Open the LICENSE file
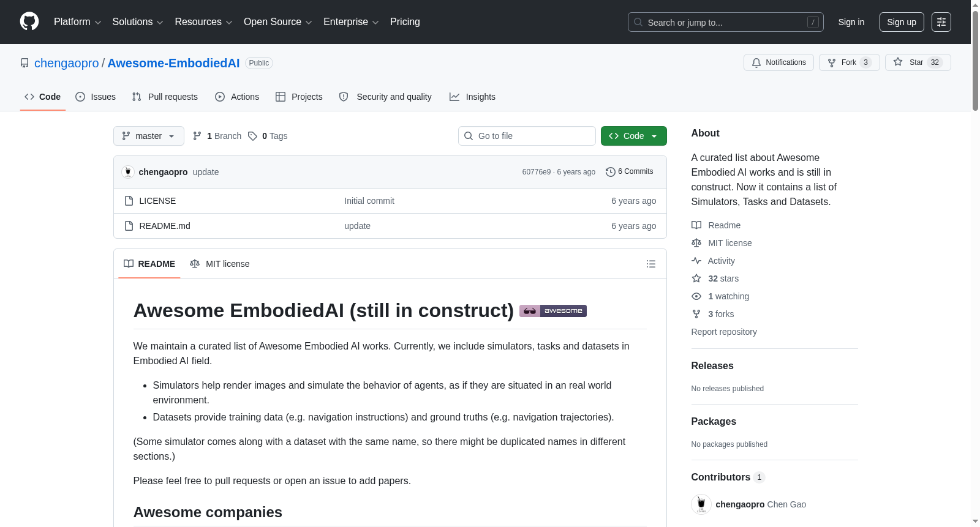This screenshot has height=527, width=980. (157, 201)
